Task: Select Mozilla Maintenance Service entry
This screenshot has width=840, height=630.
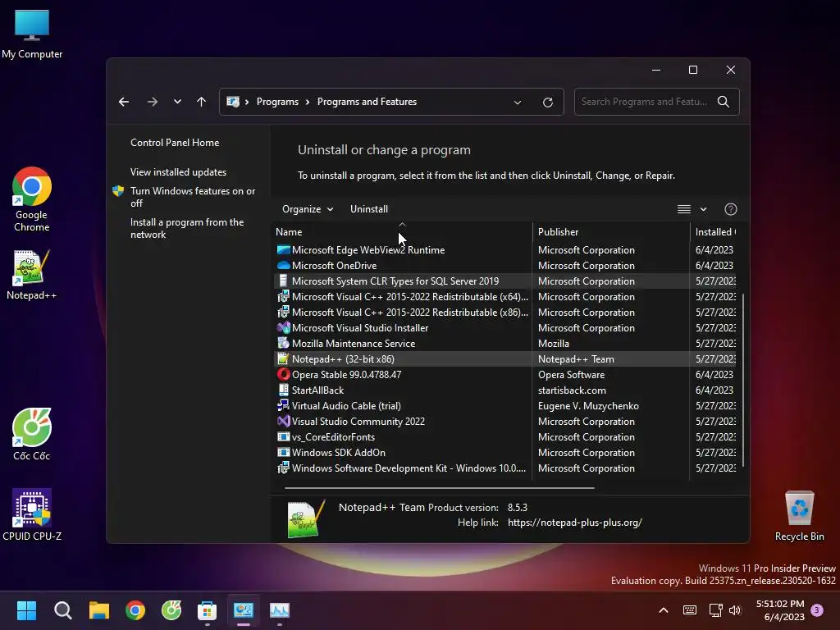Action: [x=505, y=344]
